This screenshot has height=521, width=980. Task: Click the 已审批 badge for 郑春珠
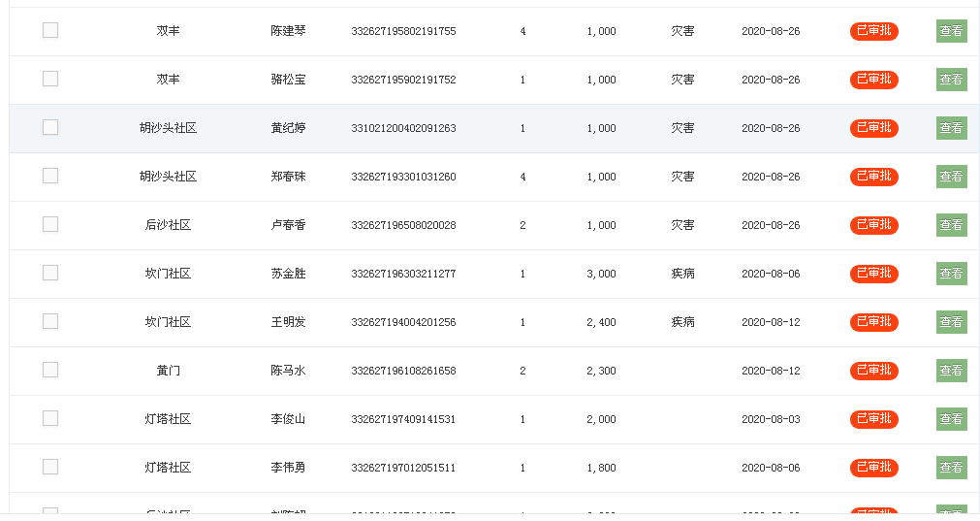coord(873,177)
